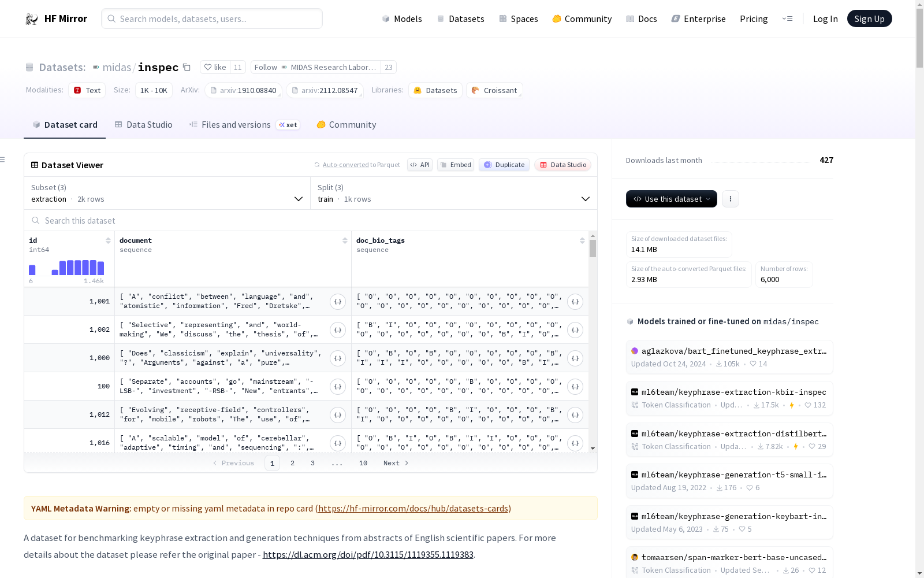This screenshot has width=924, height=578.
Task: Sort by the id column
Action: pos(108,240)
